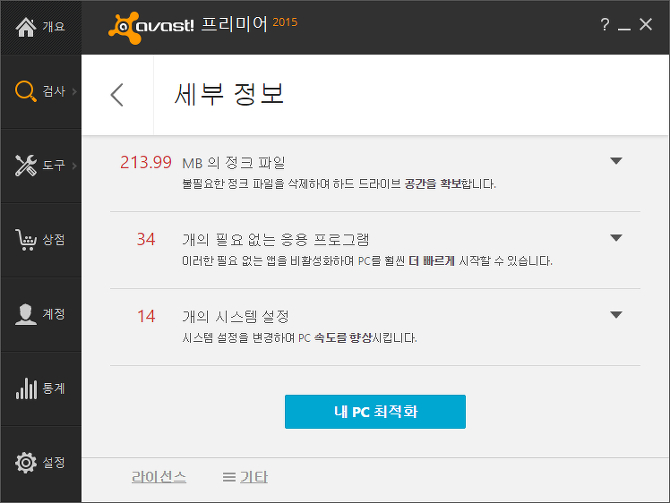Click the 내 PC 최적화 button
The image size is (670, 503).
375,412
